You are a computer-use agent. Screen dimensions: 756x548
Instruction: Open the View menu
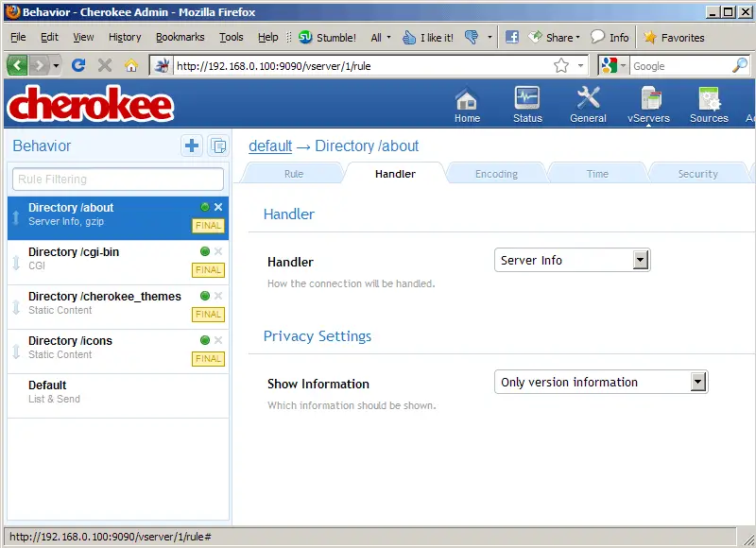pyautogui.click(x=83, y=37)
